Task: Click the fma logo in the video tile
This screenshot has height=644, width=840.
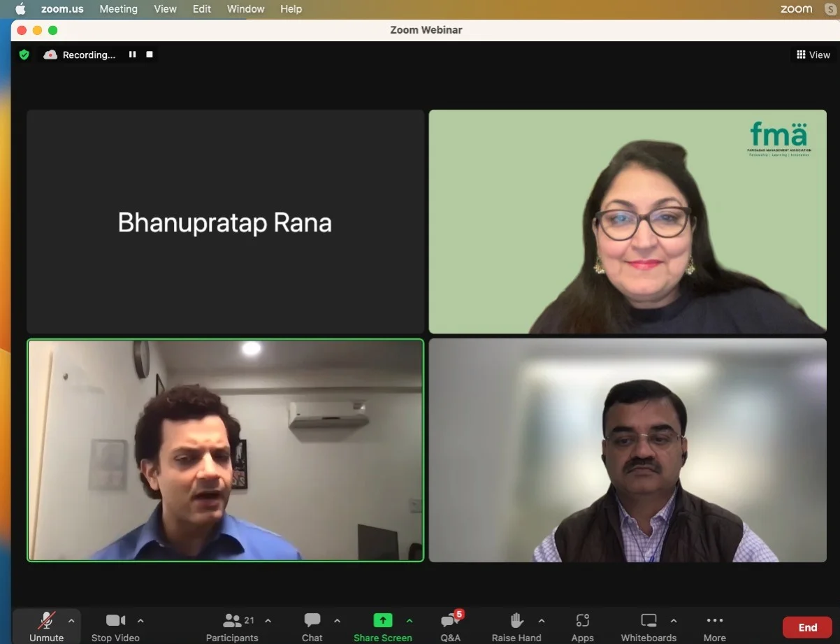Action: pyautogui.click(x=779, y=138)
